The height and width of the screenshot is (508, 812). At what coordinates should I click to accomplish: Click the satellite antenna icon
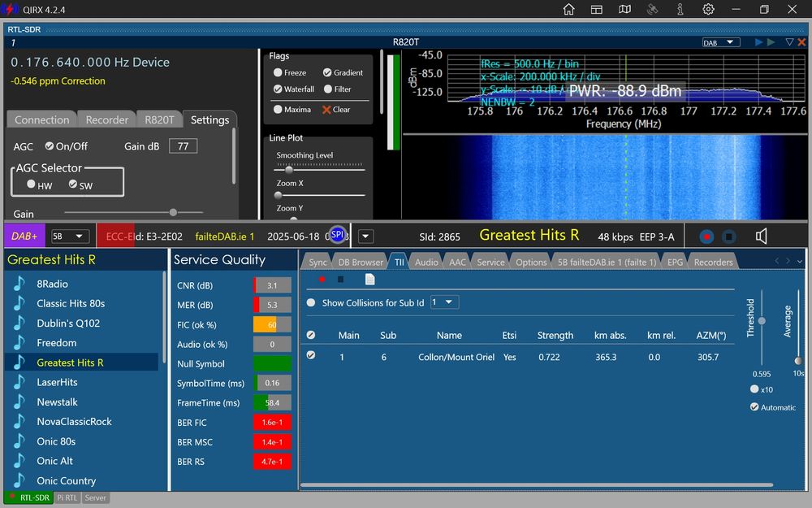coord(653,9)
